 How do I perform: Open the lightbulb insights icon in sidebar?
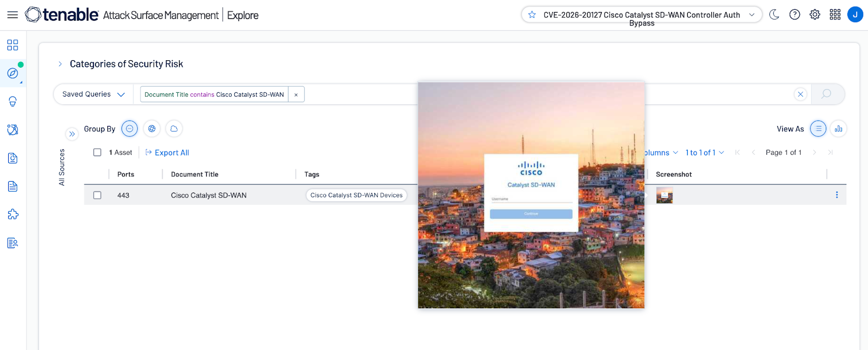tap(12, 101)
